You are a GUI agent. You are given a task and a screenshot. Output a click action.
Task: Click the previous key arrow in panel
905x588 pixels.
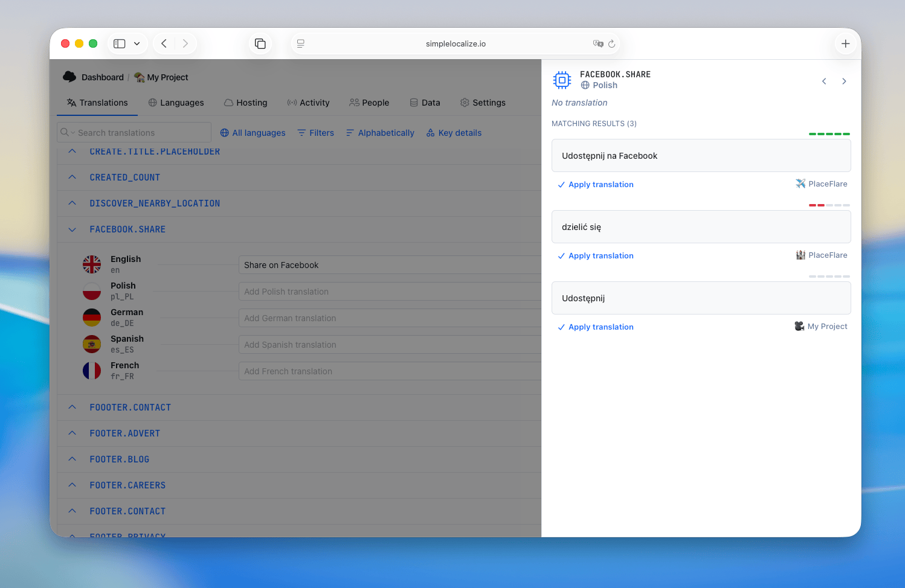[824, 81]
